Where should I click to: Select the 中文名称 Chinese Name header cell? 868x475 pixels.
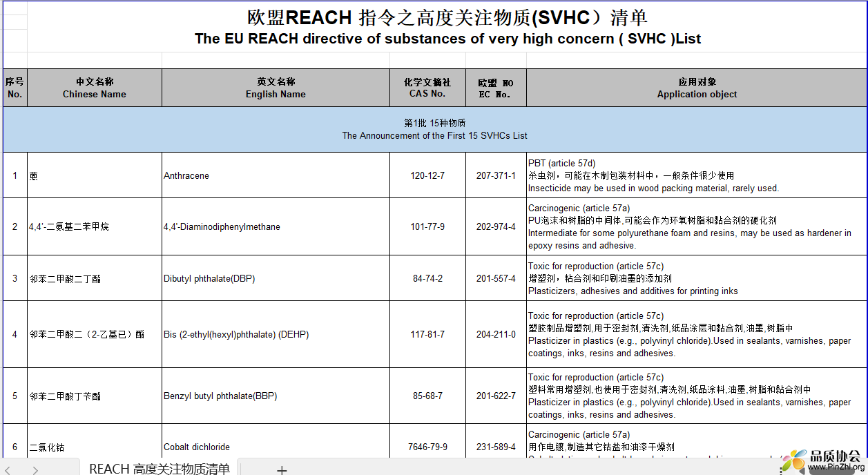(95, 88)
